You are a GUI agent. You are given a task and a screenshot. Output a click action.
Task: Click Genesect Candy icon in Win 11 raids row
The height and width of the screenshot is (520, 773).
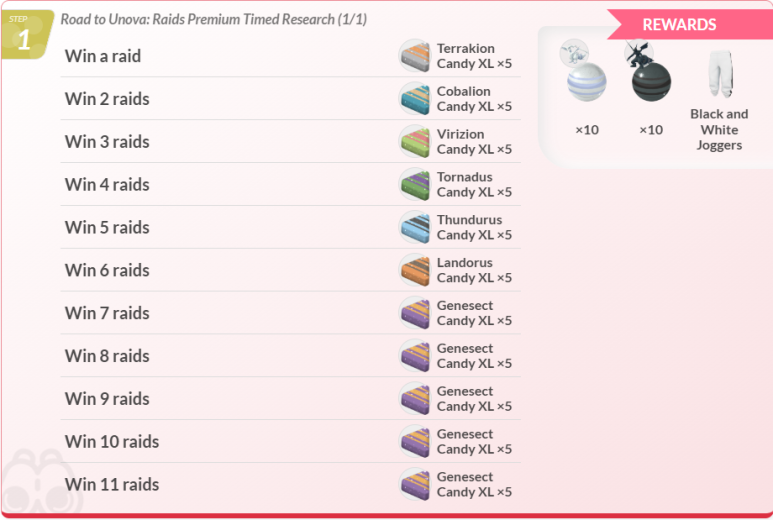(x=415, y=485)
